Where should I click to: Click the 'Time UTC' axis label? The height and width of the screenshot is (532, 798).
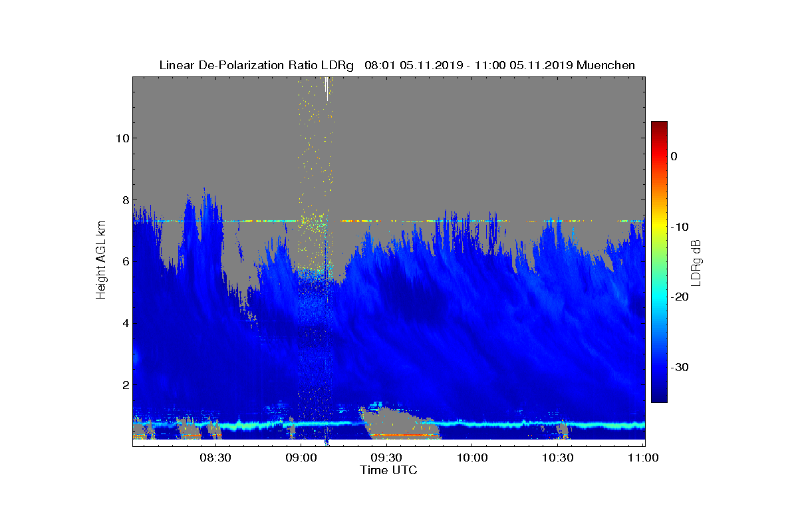[x=389, y=470]
